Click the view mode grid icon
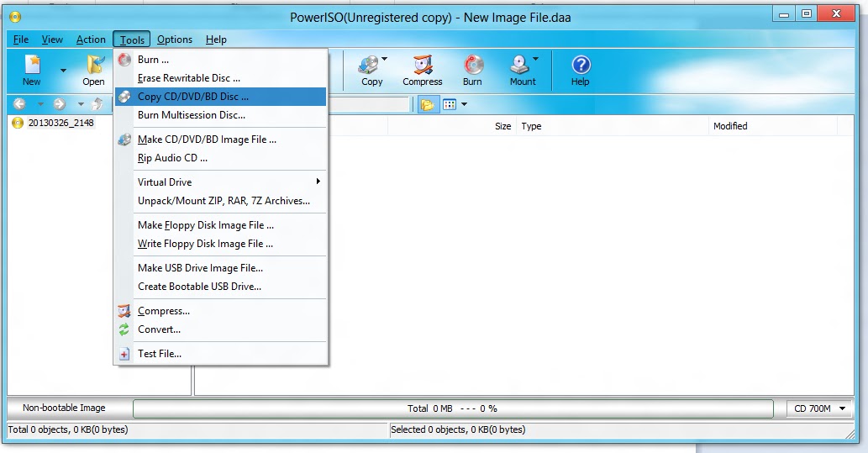Image resolution: width=868 pixels, height=453 pixels. tap(450, 105)
